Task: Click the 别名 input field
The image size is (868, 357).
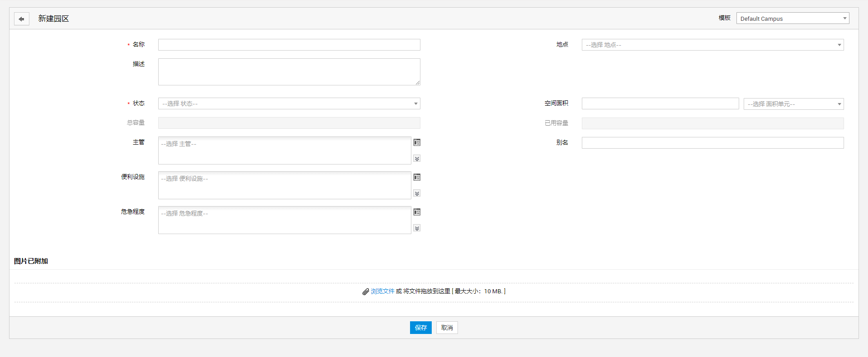Action: (x=712, y=143)
